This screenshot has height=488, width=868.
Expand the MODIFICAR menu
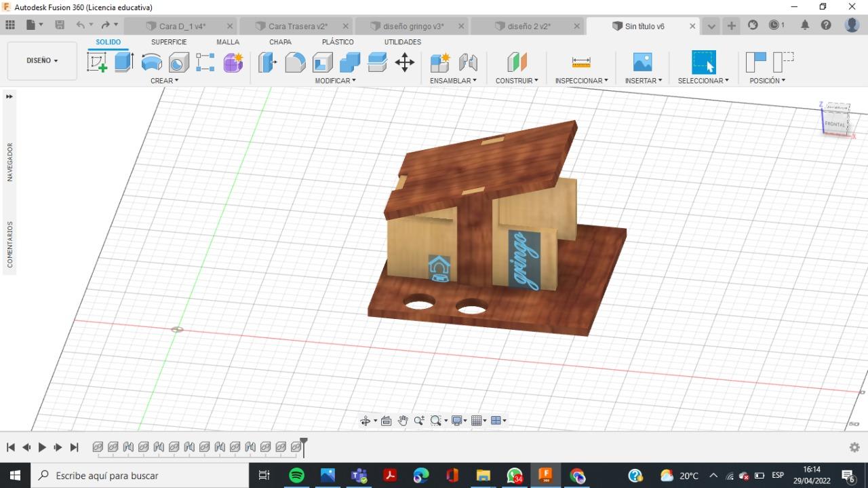pos(335,81)
